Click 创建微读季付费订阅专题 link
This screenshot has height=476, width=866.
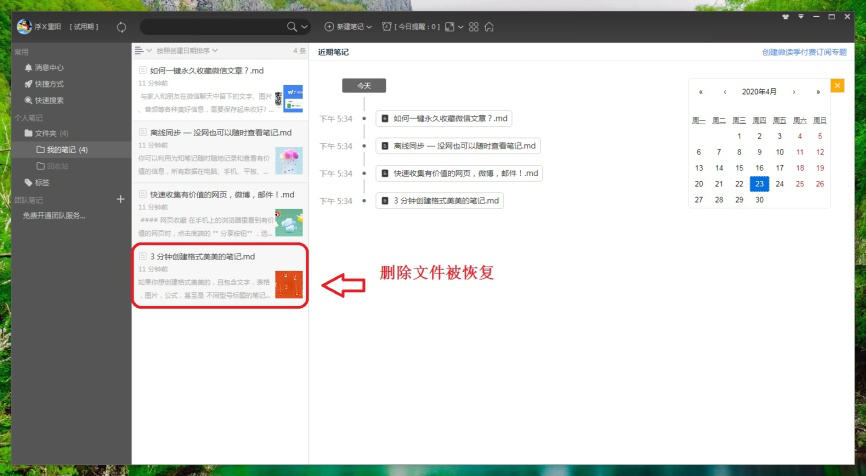click(x=804, y=52)
